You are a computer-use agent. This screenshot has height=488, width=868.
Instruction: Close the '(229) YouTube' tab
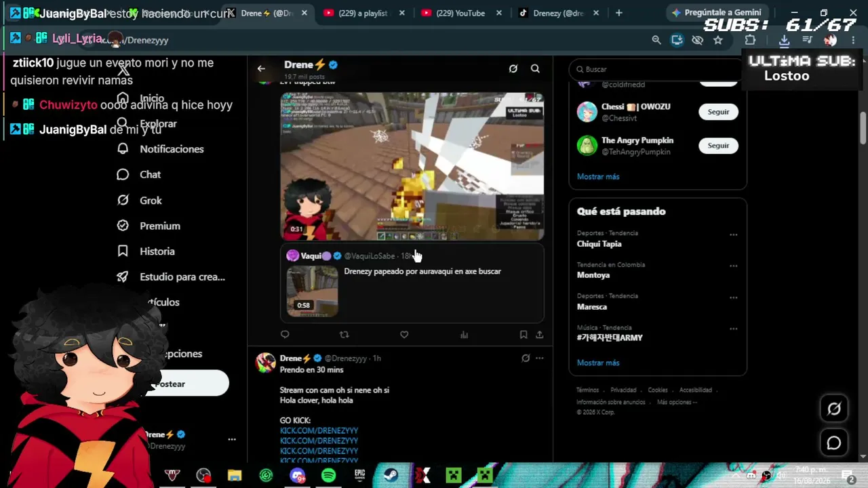[498, 13]
